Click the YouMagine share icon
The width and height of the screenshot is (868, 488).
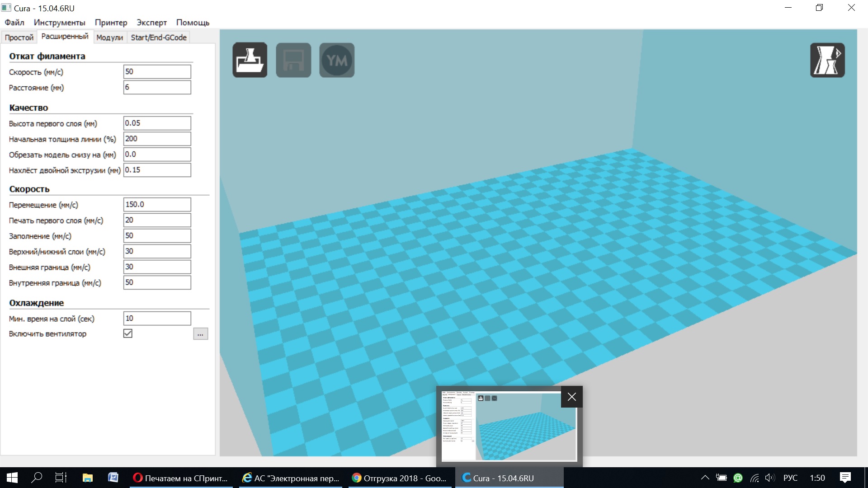pos(337,60)
